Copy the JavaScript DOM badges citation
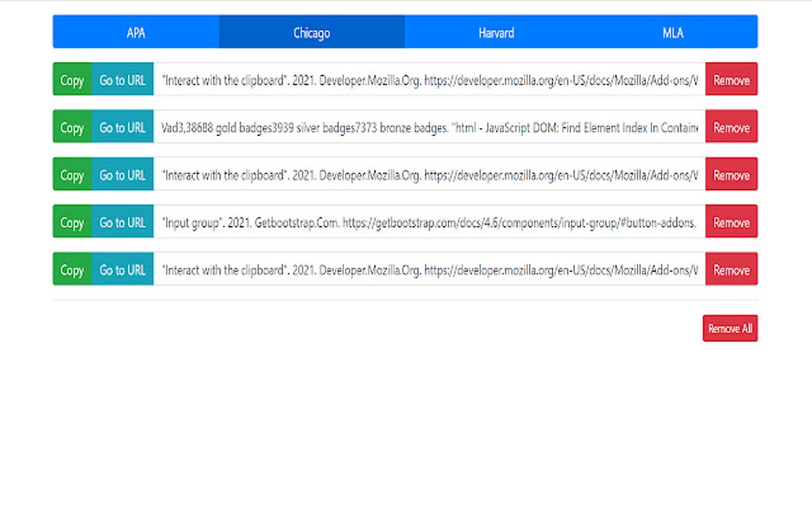This screenshot has height=508, width=812. (x=71, y=127)
